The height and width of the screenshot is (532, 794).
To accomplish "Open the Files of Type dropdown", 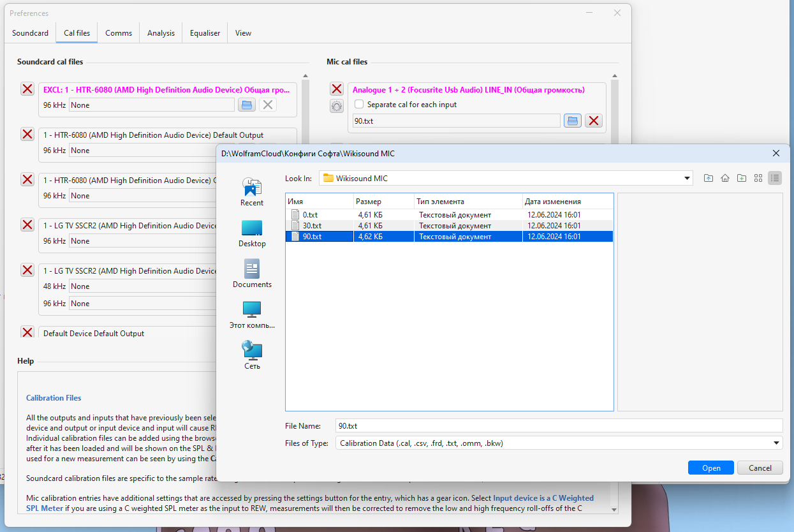I will coord(776,443).
